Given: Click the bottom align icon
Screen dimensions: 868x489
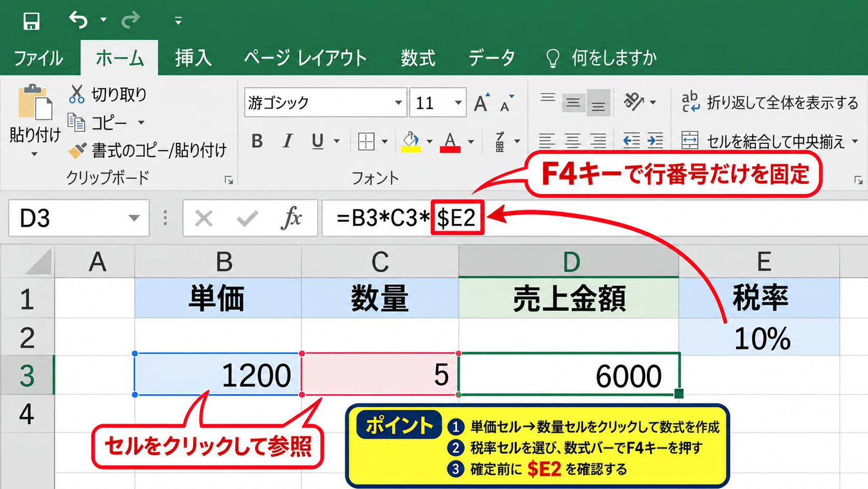Looking at the screenshot, I should click(599, 103).
